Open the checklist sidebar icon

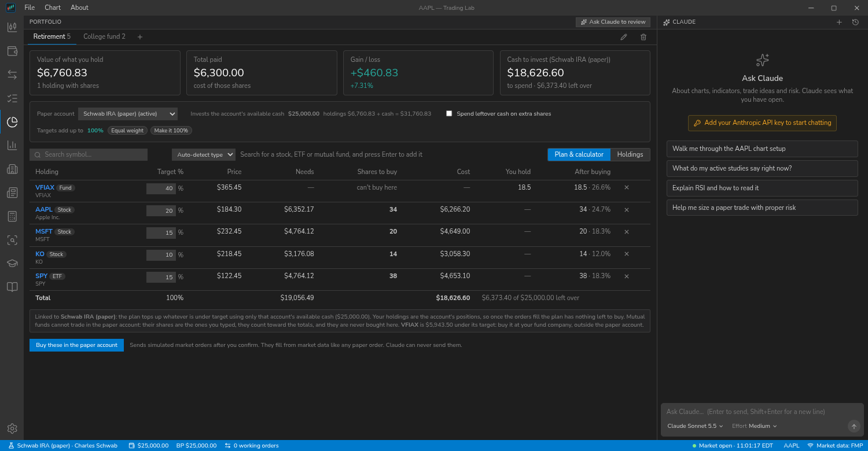tap(12, 98)
